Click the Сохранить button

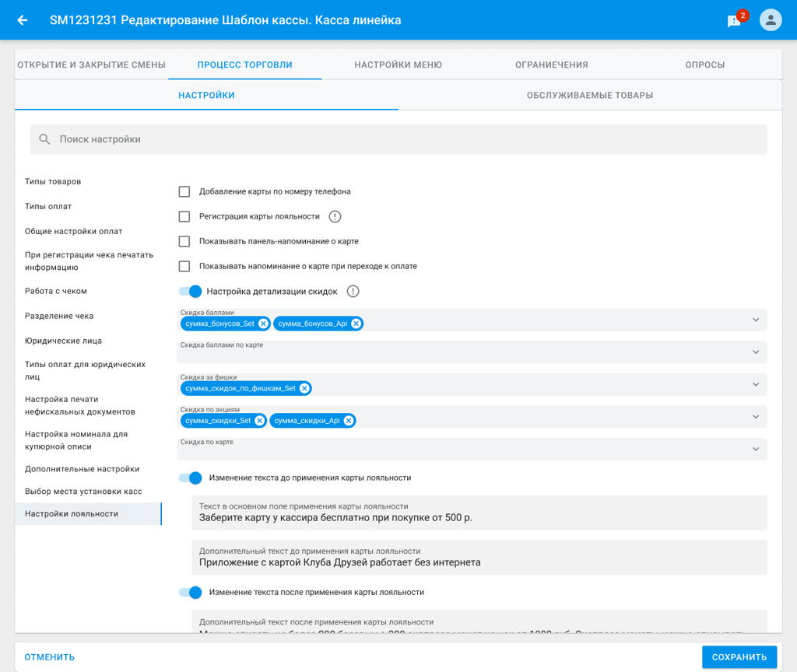tap(739, 657)
